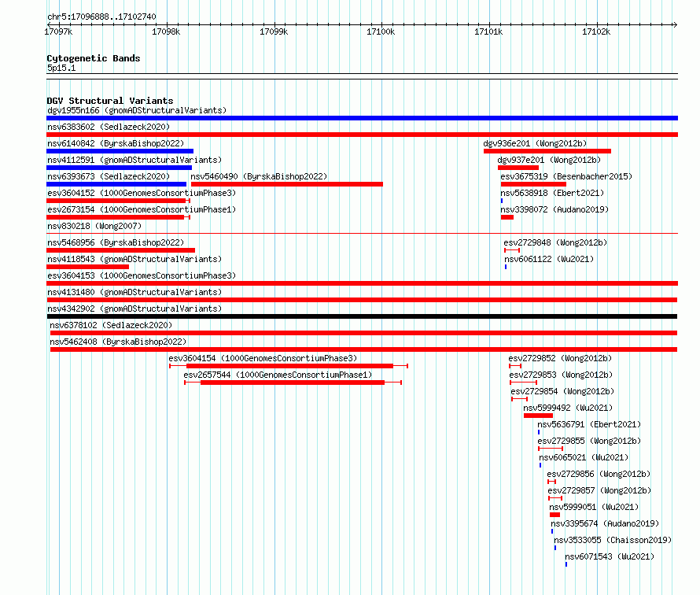Click the 17100k ruler tick label
Screen dimensions: 700x595
tap(381, 31)
